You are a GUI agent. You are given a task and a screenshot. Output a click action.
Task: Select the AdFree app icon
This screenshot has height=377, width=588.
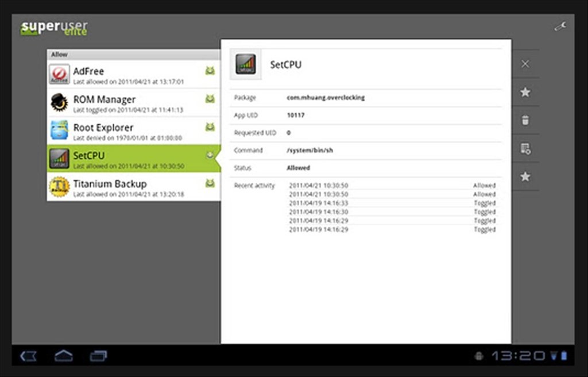point(59,74)
